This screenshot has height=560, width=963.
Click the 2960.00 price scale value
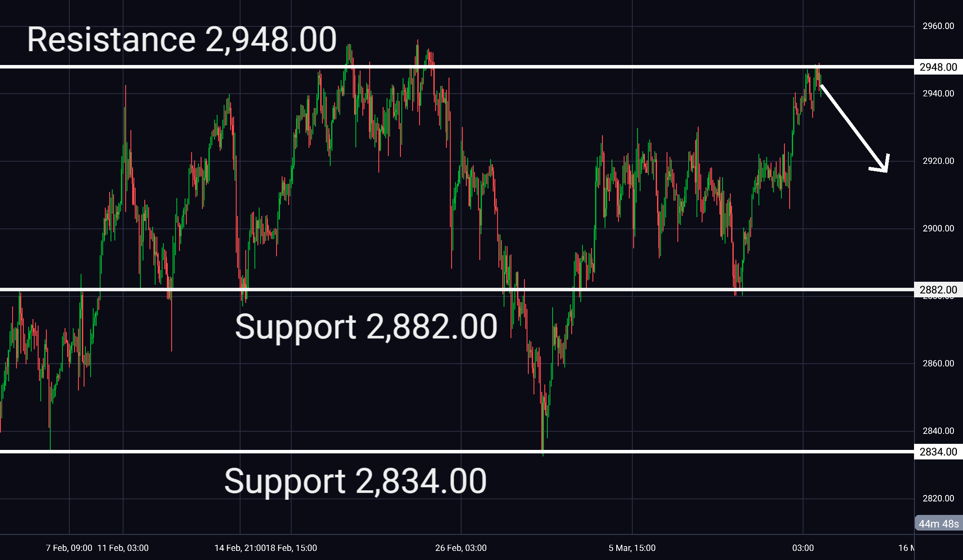tap(938, 26)
